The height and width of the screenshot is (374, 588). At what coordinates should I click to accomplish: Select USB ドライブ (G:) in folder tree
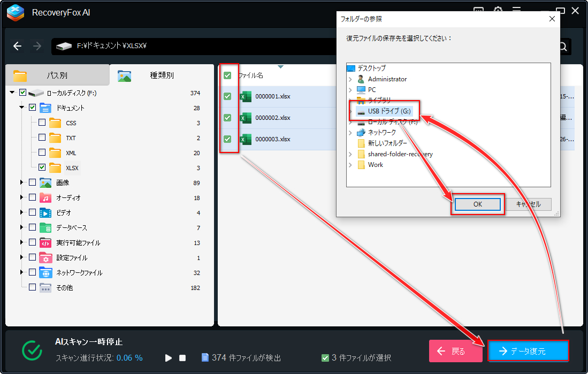(388, 111)
